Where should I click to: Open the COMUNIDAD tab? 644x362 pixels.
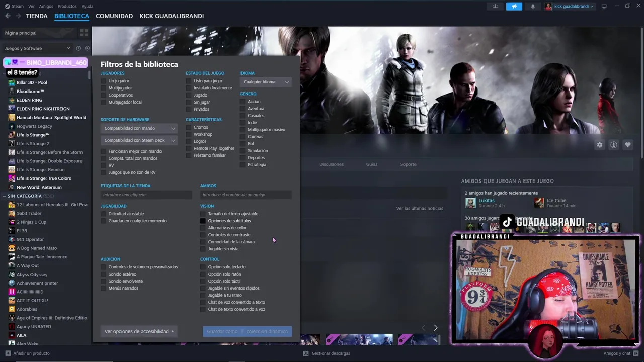[114, 16]
